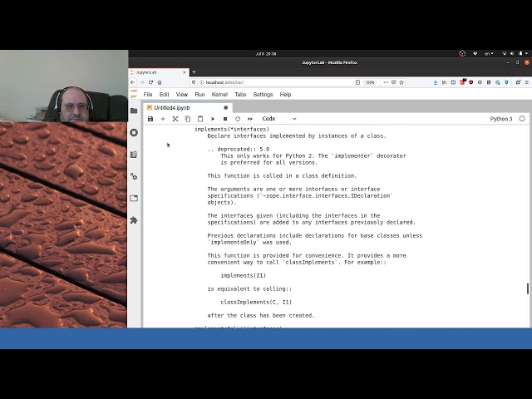Open the File menu
532x399 pixels.
tap(148, 94)
